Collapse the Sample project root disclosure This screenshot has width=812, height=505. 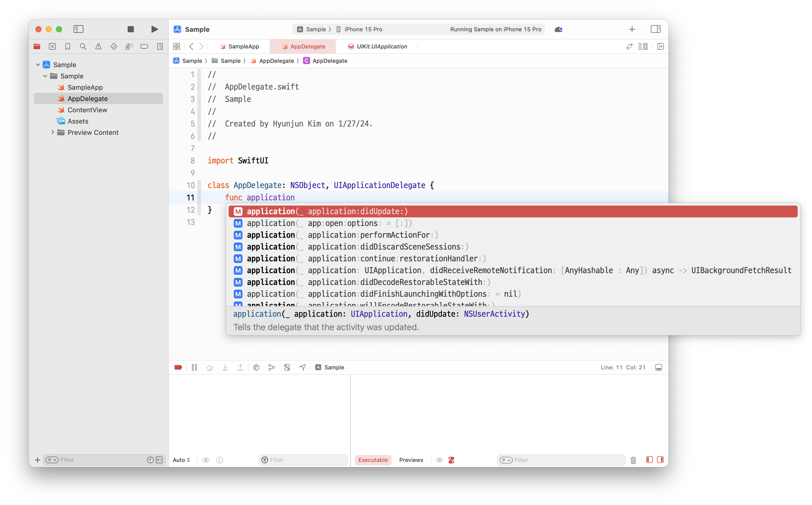(x=38, y=65)
